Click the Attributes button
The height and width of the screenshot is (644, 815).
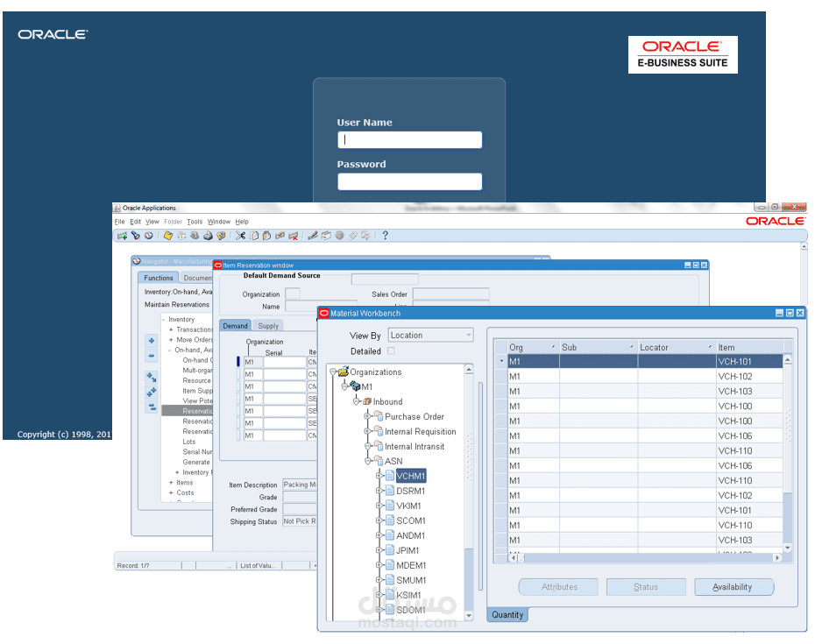click(x=559, y=587)
